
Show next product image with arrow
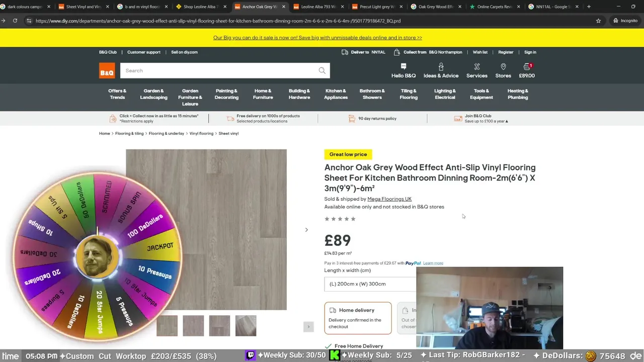(306, 230)
